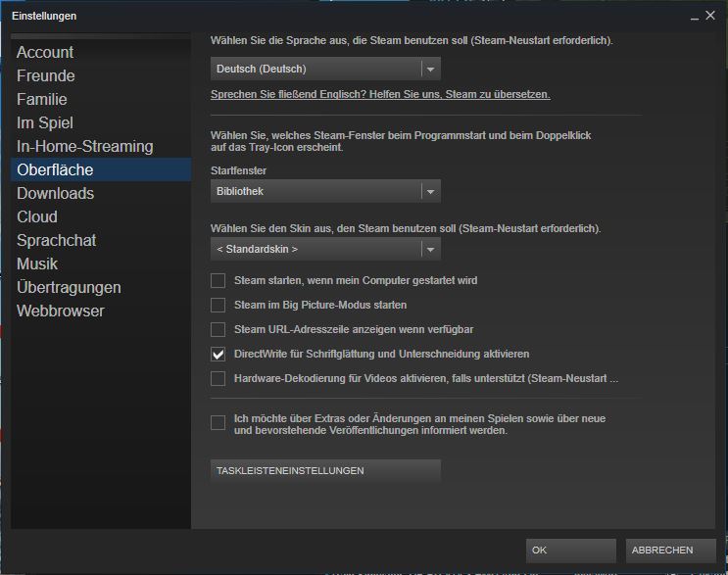
Task: Minimize the Einstellungen window
Action: (x=694, y=17)
